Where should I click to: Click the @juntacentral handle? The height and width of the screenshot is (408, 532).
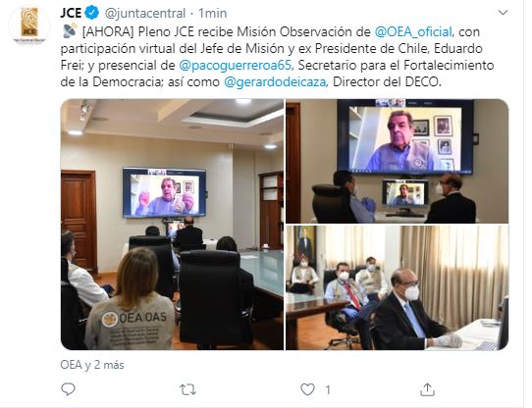pos(145,13)
